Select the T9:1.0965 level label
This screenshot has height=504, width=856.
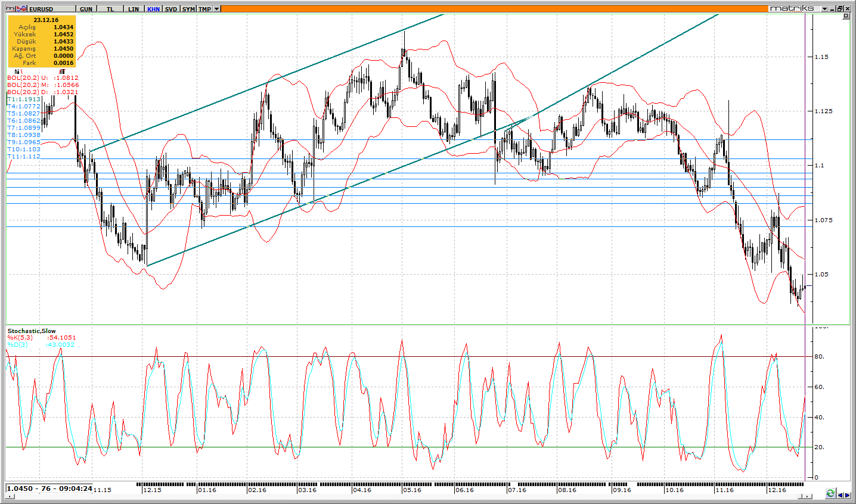point(24,142)
